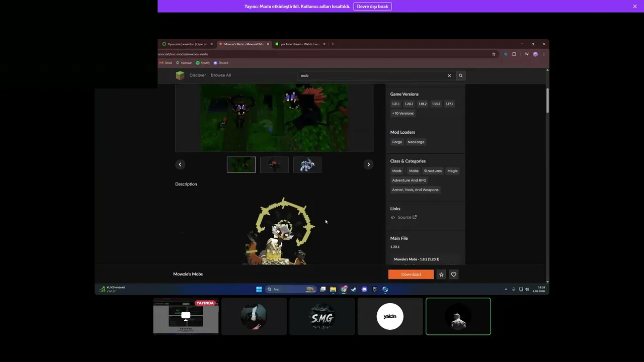644x362 pixels.
Task: Click the Forge mod loader tag
Action: coord(397,142)
